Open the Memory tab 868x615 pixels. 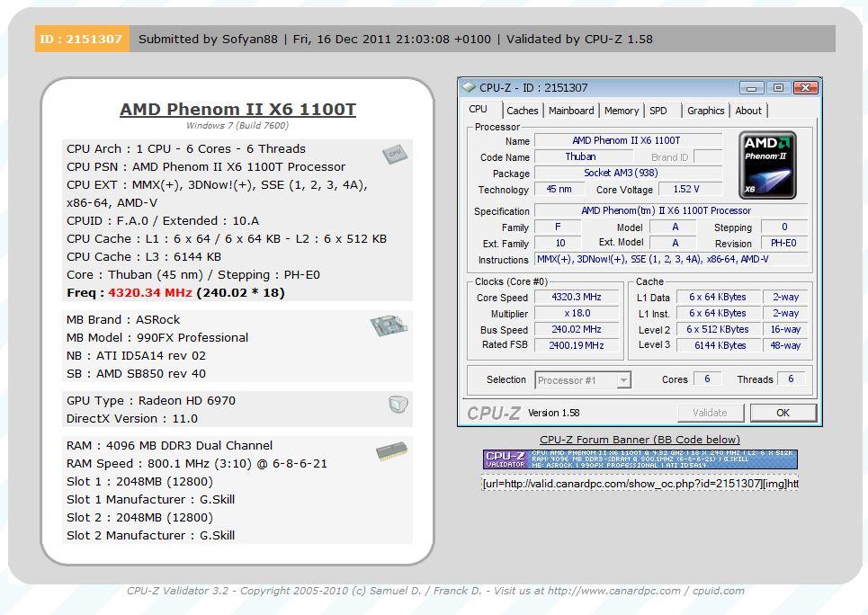[622, 111]
